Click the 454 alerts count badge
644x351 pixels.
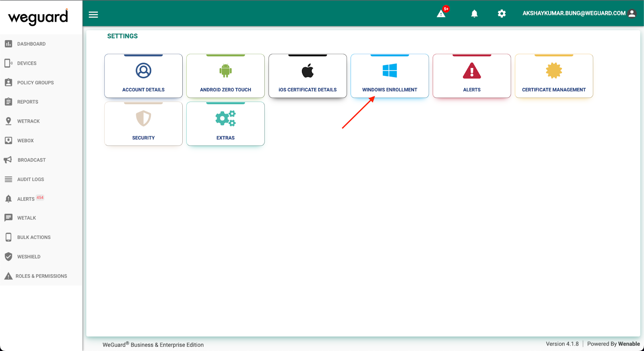coord(40,197)
